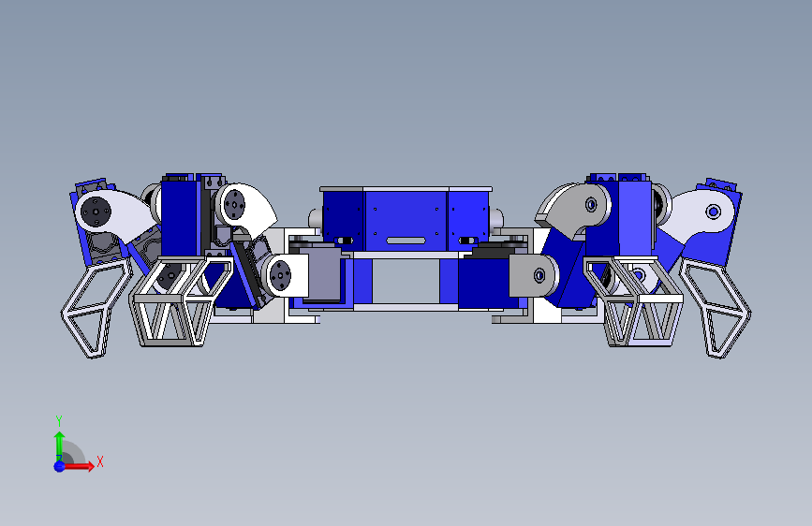
Task: Select the outermost left white truss foot
Action: coord(96,309)
